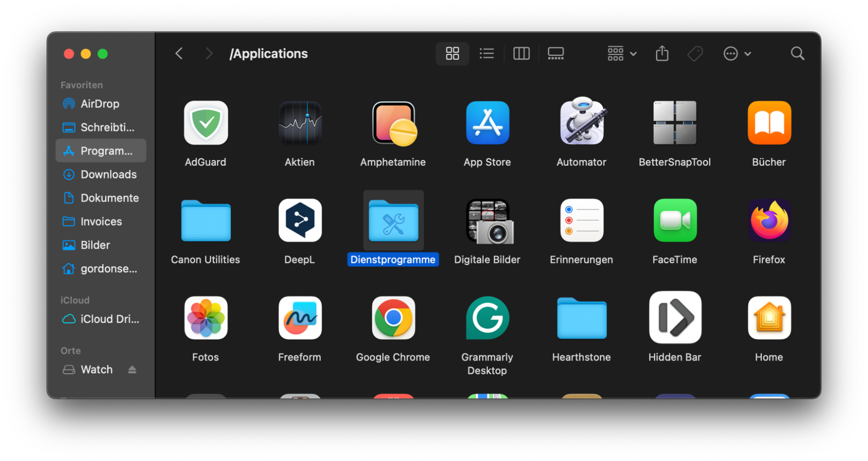This screenshot has width=868, height=461.
Task: Select the Firefox app icon
Action: tap(769, 221)
